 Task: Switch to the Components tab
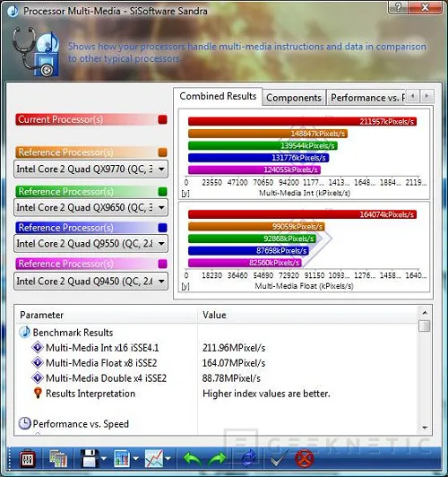(x=294, y=98)
